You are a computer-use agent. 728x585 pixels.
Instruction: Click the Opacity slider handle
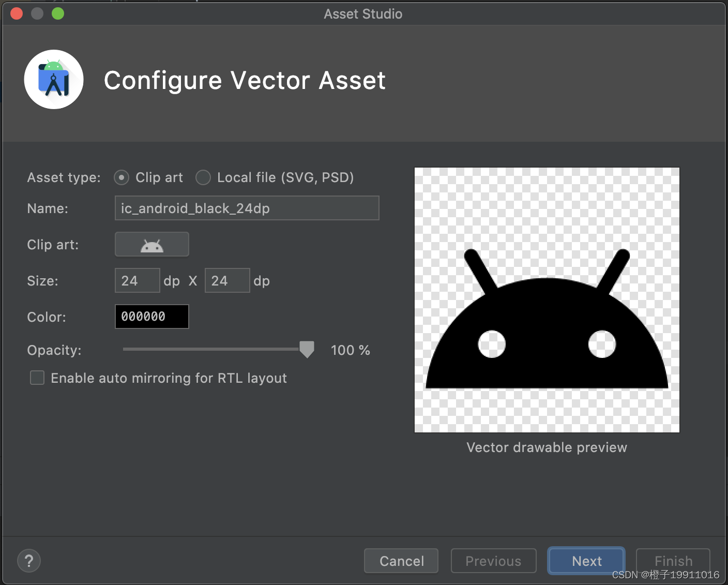307,350
